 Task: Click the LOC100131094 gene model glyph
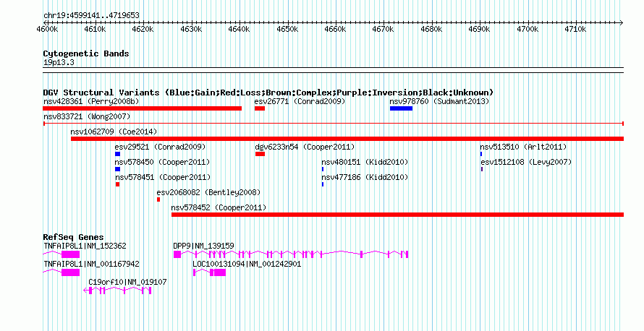(x=209, y=272)
